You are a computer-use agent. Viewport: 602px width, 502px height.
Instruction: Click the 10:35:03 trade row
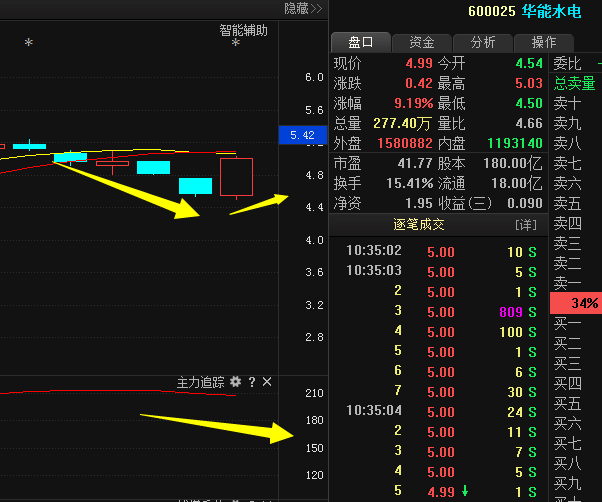pos(441,271)
